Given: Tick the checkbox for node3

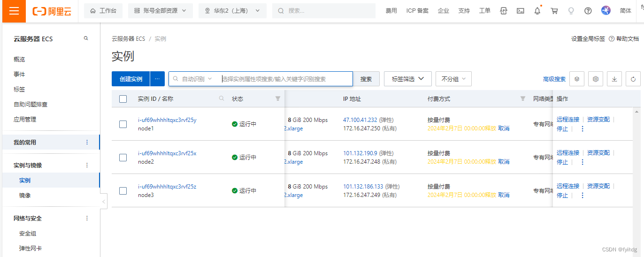Looking at the screenshot, I should pos(123,191).
